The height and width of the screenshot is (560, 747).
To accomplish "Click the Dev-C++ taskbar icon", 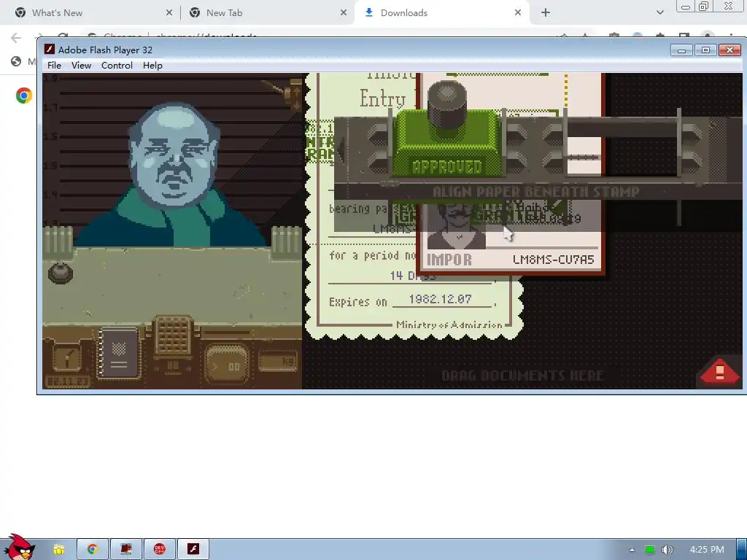I will pos(160,549).
